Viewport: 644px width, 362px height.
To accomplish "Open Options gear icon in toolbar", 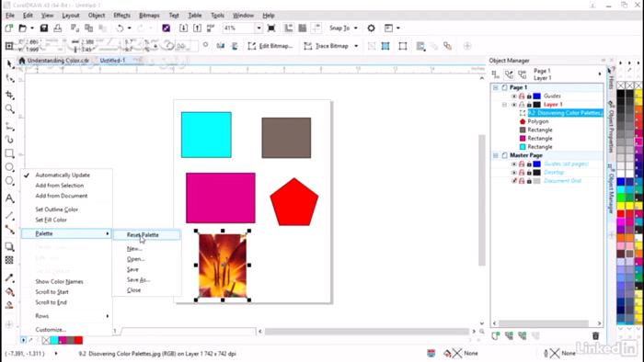I will click(372, 28).
